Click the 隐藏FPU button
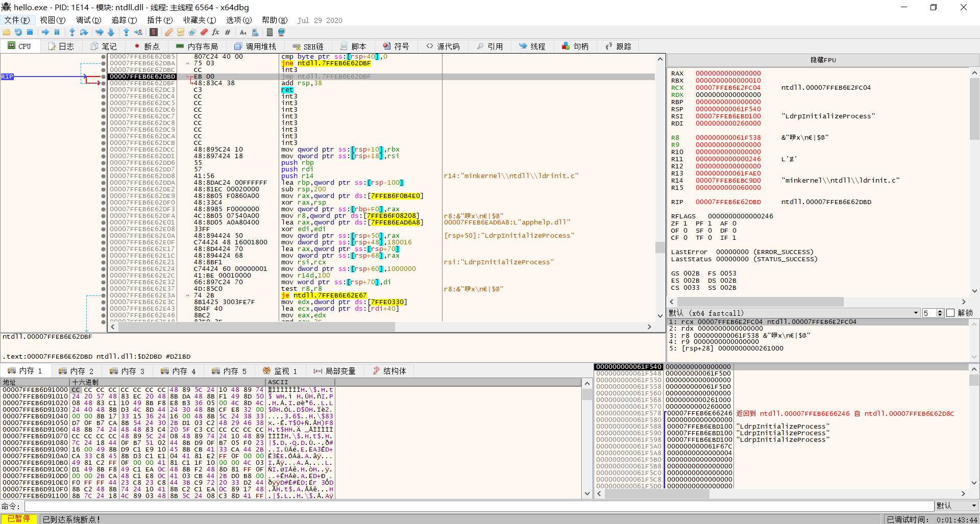This screenshot has height=524, width=980. pyautogui.click(x=823, y=60)
